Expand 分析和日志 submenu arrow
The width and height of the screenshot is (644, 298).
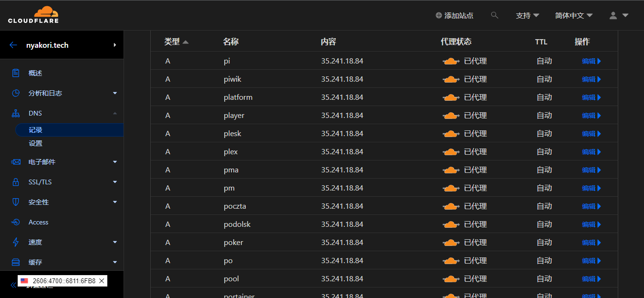[x=115, y=93]
